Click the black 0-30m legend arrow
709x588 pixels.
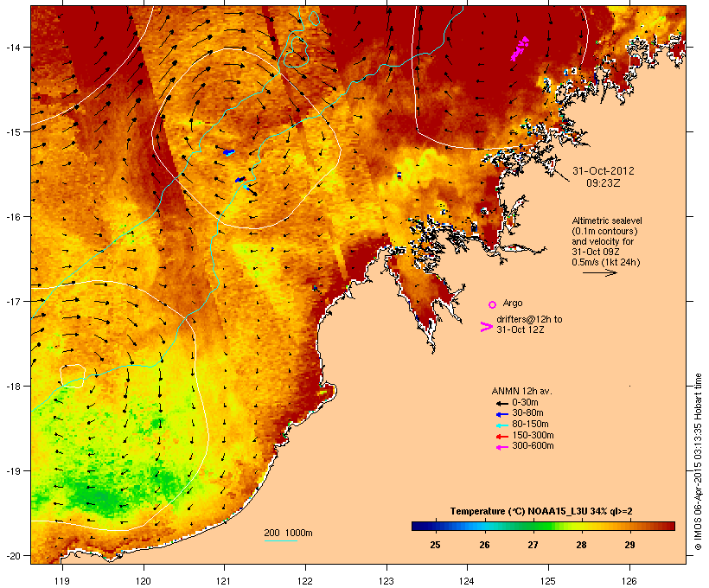[x=502, y=403]
